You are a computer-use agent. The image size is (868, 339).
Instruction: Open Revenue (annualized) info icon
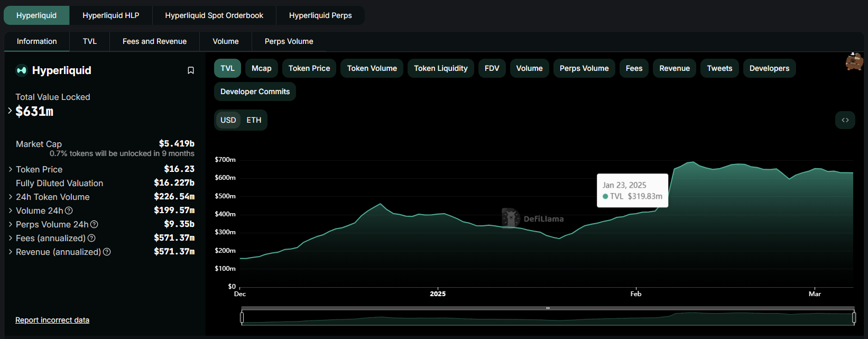[x=107, y=252]
